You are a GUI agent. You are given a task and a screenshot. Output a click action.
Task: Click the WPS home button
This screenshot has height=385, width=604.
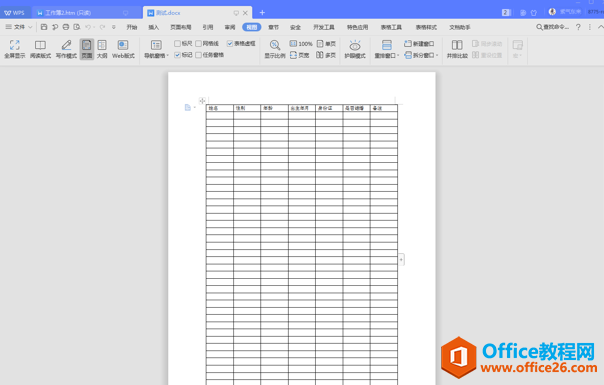[15, 13]
